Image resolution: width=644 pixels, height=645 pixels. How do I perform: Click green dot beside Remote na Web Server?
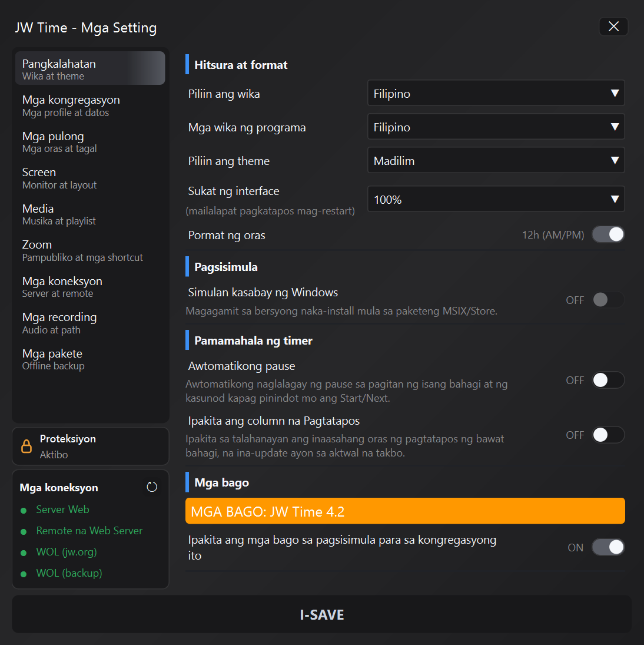click(x=24, y=532)
